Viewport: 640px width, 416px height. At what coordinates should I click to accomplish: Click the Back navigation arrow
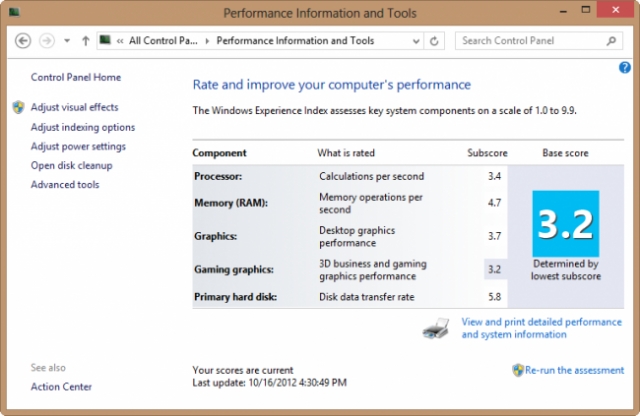point(22,41)
